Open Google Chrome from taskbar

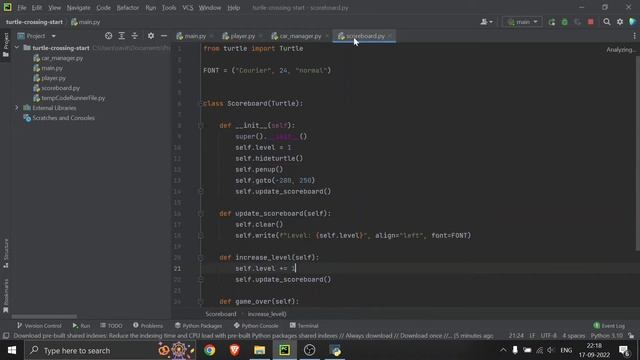[209, 350]
